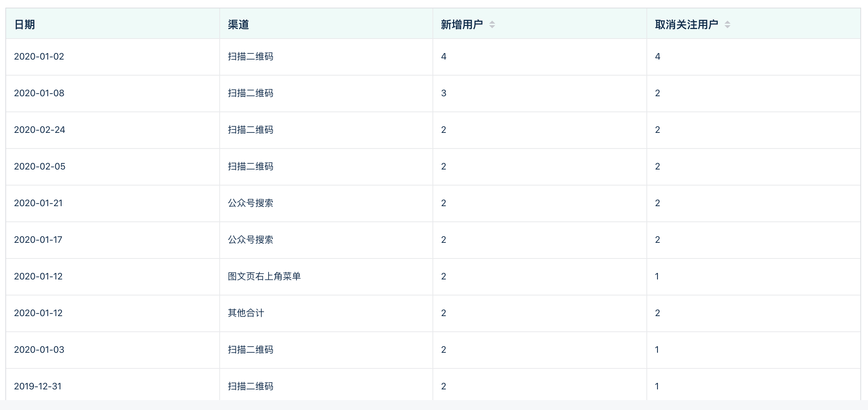Select the 2020-01-21 date cell

(x=38, y=203)
